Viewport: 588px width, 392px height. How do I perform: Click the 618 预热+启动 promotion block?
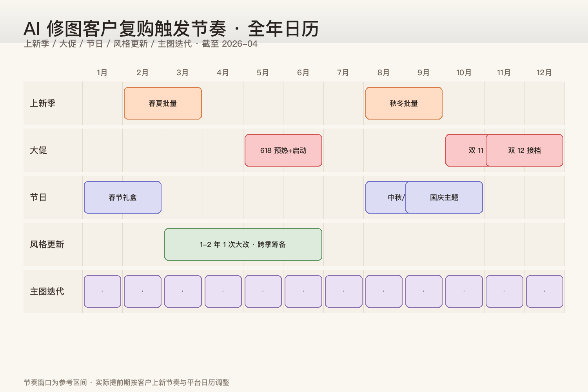click(283, 151)
